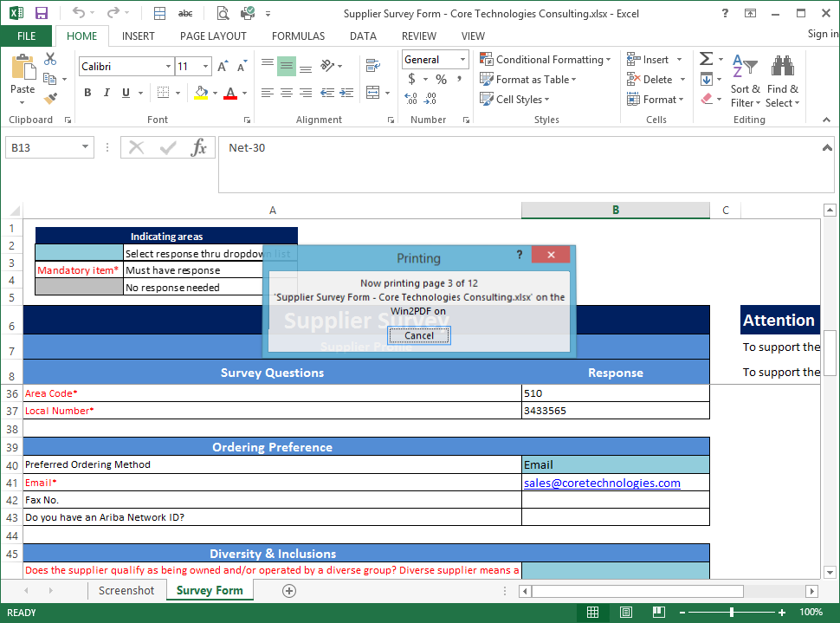Decrease decimal places
840x623 pixels.
click(x=430, y=99)
